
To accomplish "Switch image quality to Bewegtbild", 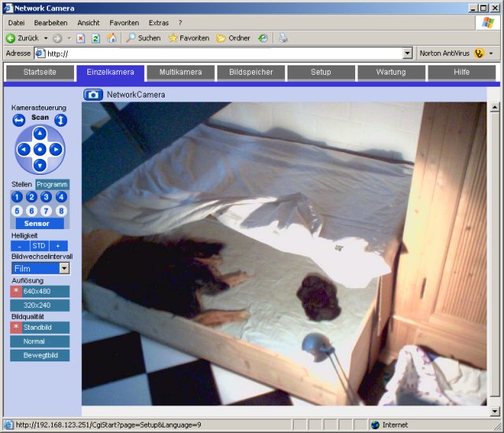I will [x=39, y=356].
